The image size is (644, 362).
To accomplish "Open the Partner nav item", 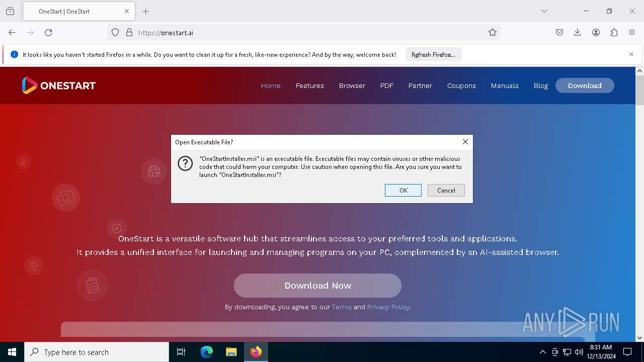I will 420,85.
